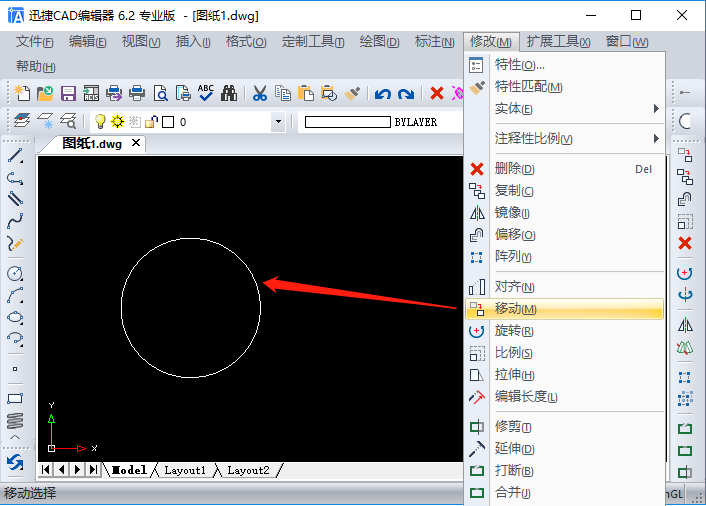The height and width of the screenshot is (506, 706).
Task: Select the Line draw tool
Action: coord(15,155)
